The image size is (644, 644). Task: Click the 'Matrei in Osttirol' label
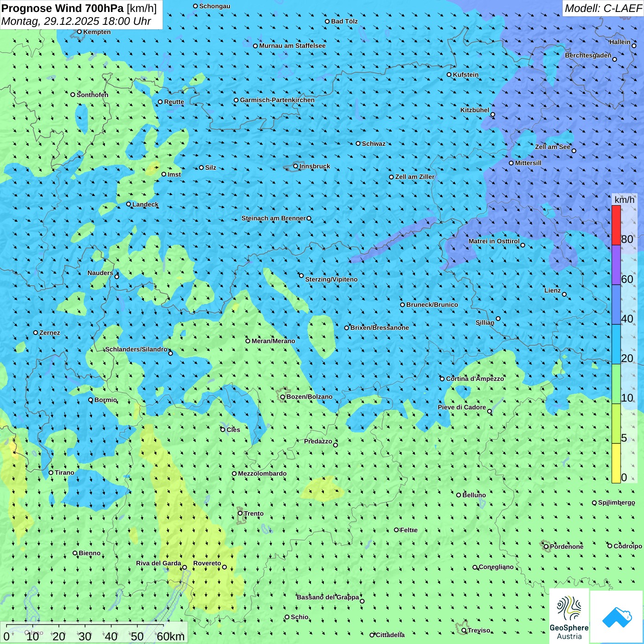[x=494, y=241]
